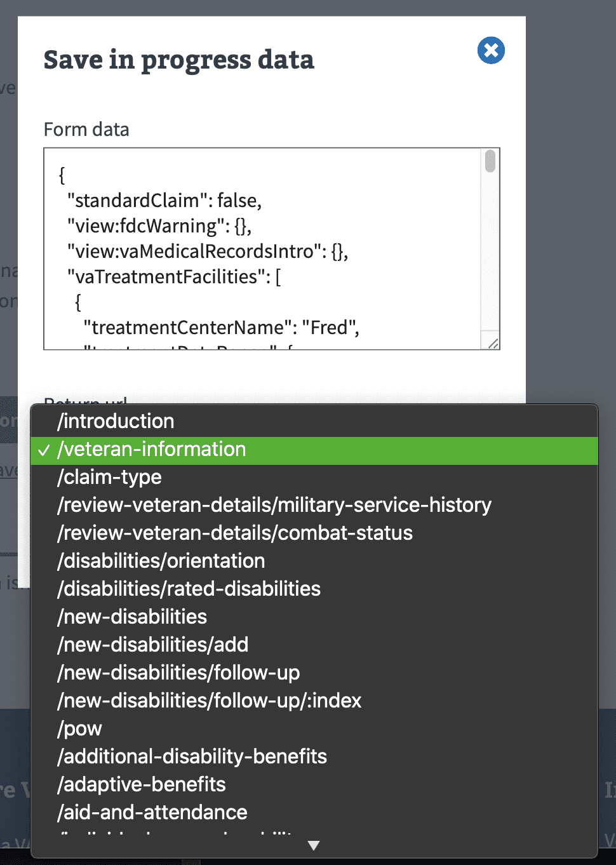
Task: Select the /new-disabilities/follow-up entry
Action: tap(178, 673)
